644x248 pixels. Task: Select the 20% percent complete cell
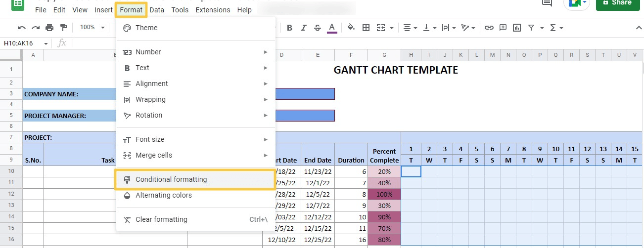click(384, 171)
